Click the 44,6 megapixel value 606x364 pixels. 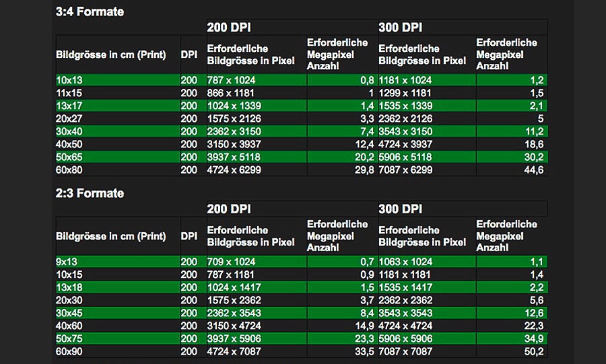click(x=533, y=170)
